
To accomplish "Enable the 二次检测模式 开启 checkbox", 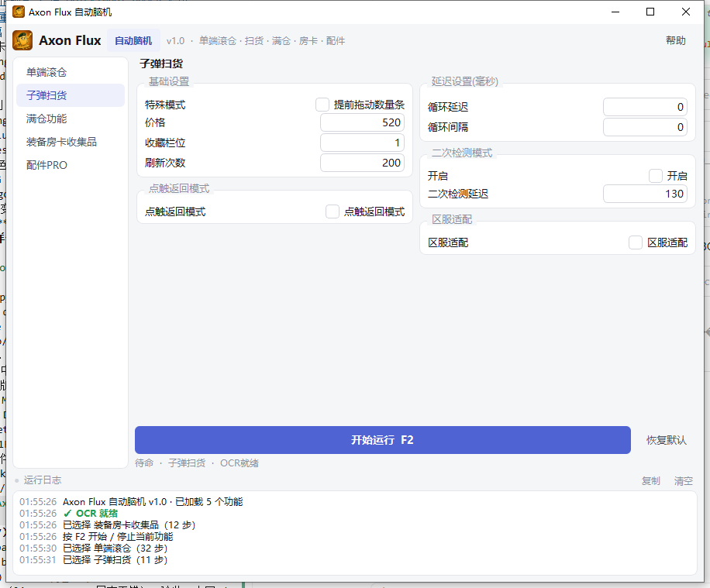I will pos(655,176).
